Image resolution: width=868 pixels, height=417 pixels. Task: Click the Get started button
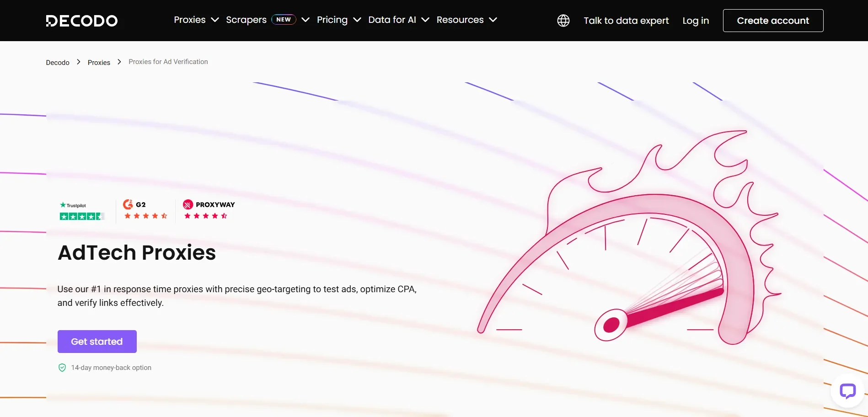[97, 342]
